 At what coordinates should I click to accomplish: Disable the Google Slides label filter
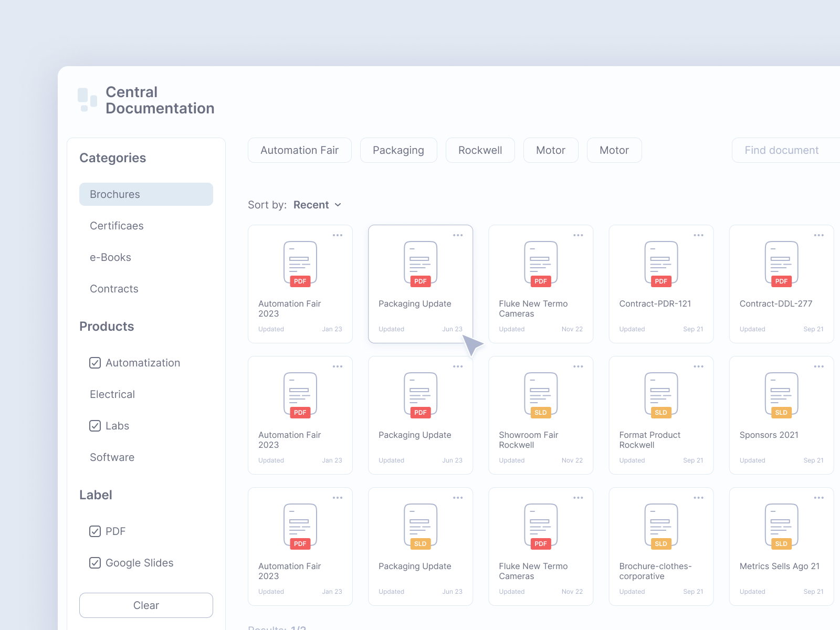(x=95, y=563)
